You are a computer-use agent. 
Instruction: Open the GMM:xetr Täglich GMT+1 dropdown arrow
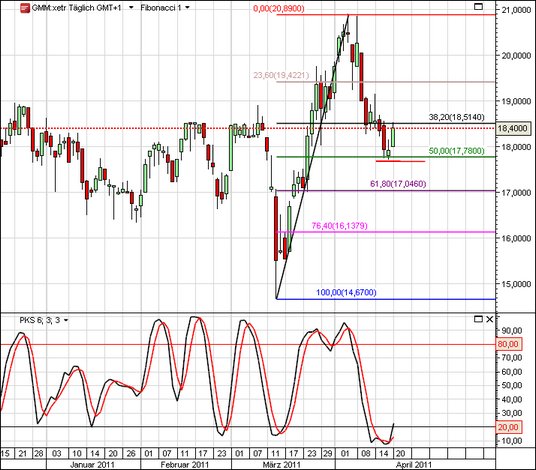[131, 8]
